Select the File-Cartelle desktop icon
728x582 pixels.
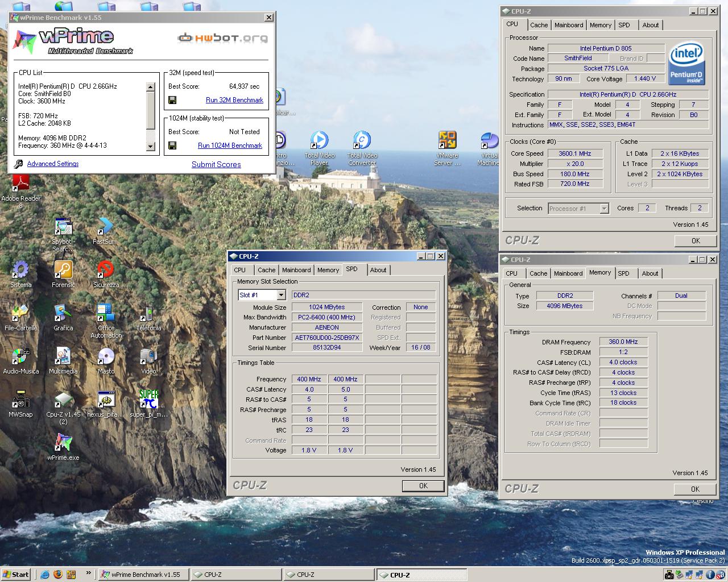(21, 313)
